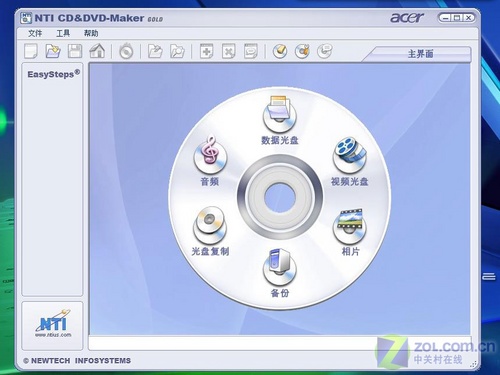Click the folder with pencil icon
Viewport: 500px width, 375px height.
point(155,52)
